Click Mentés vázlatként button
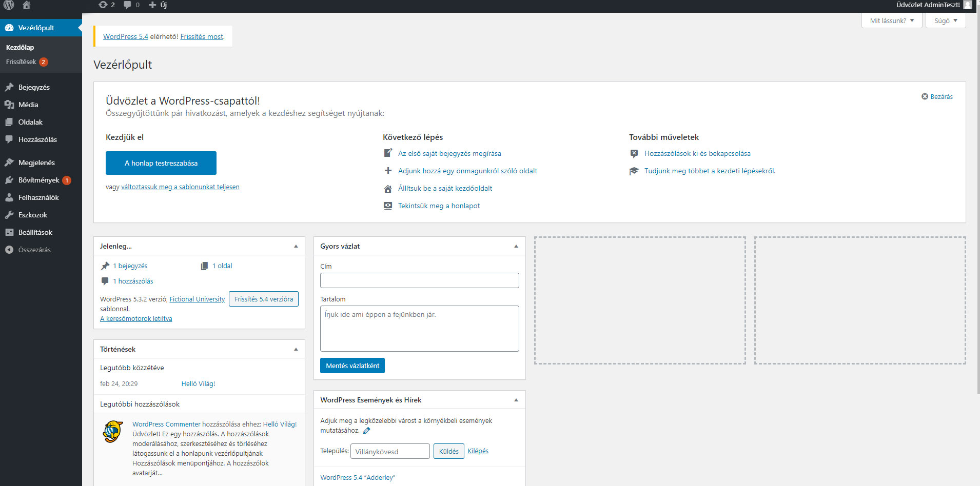Viewport: 980px width, 486px height. point(352,366)
